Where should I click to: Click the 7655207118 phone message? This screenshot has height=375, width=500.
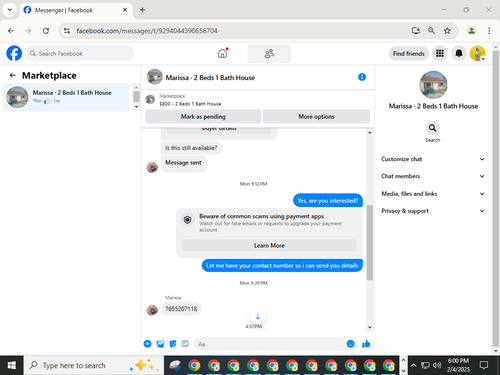coord(181,309)
